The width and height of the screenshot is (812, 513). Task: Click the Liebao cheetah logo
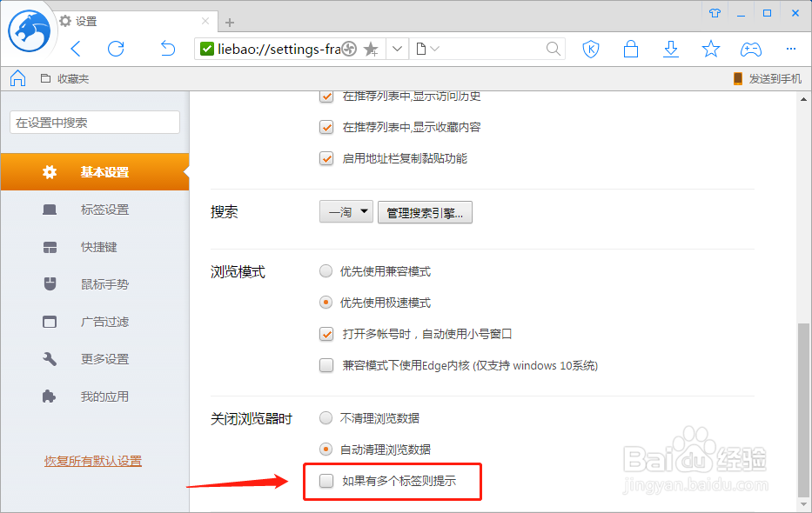(30, 31)
